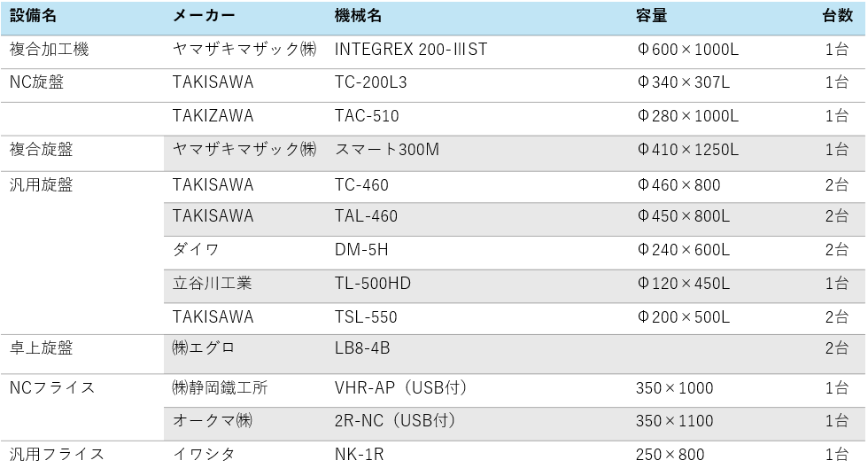Select the TAKIZAWA maker cell
Viewport: 868px width, 476px height.
[213, 116]
